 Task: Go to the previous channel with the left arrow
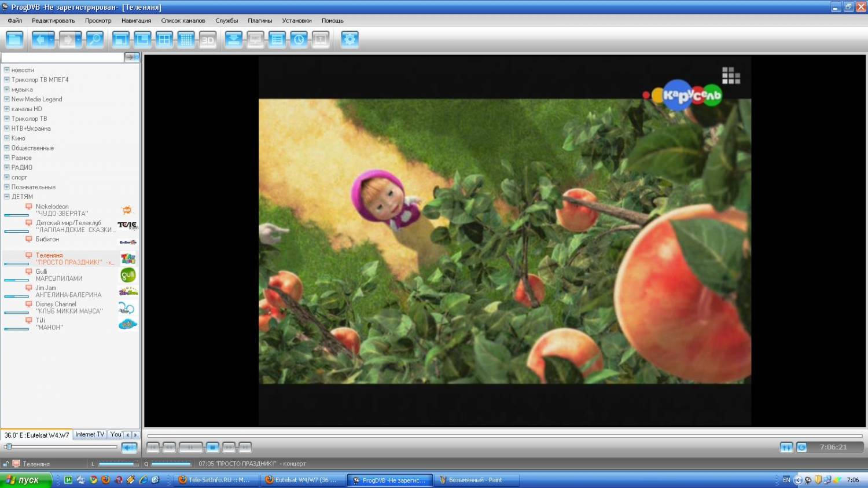[x=40, y=39]
